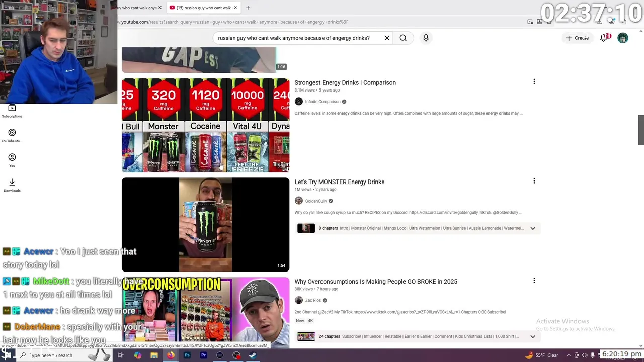
Task: Open Downloads in the sidebar
Action: point(12,185)
